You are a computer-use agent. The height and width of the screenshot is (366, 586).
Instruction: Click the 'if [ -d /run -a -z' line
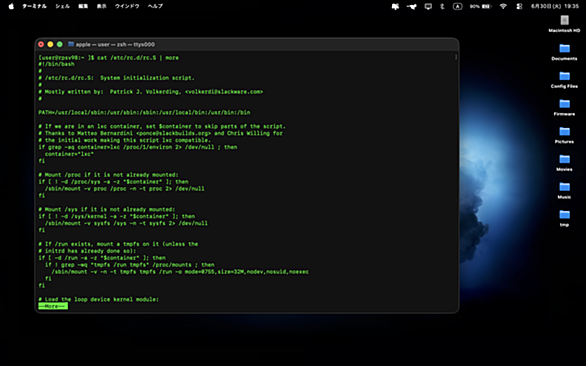(102, 258)
